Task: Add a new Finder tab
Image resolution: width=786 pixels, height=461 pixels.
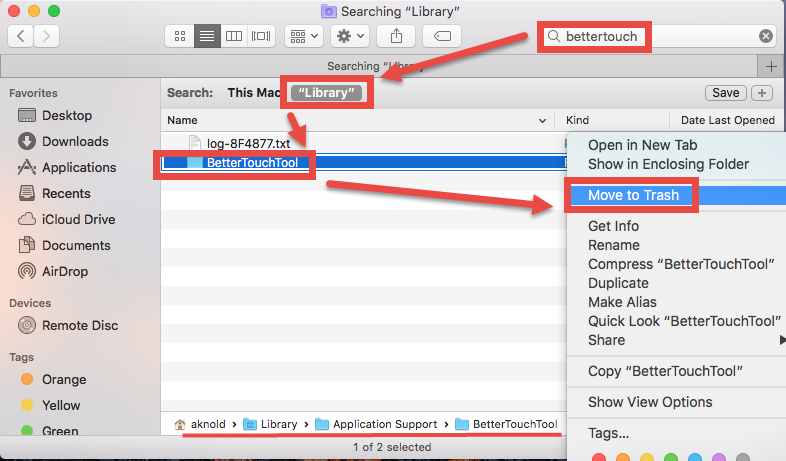Action: (x=771, y=66)
